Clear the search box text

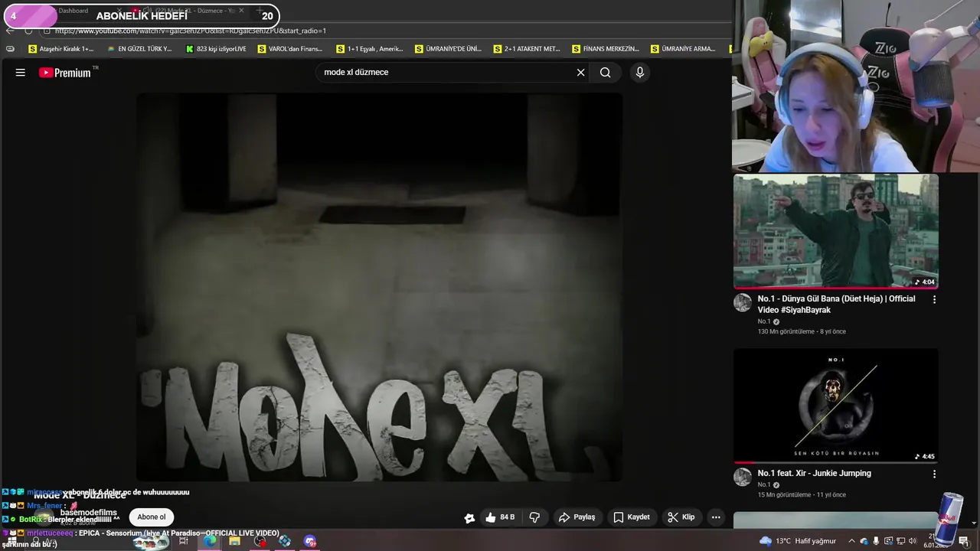tap(580, 73)
